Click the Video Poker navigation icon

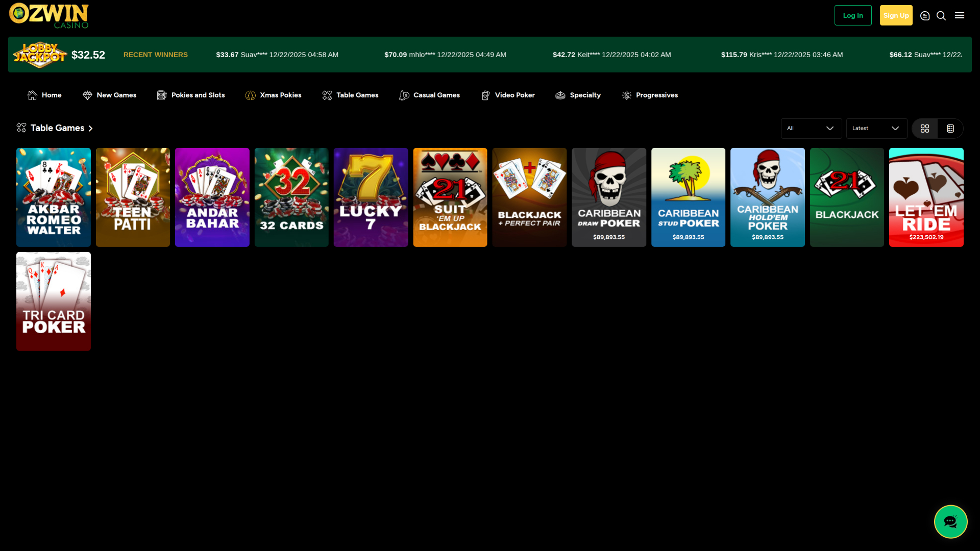tap(485, 95)
